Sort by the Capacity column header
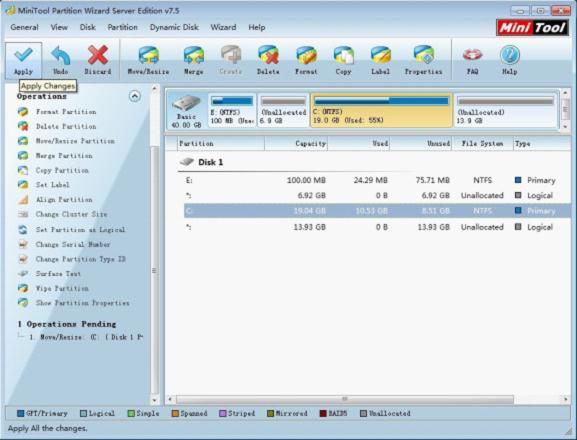The image size is (577, 440). coord(296,143)
